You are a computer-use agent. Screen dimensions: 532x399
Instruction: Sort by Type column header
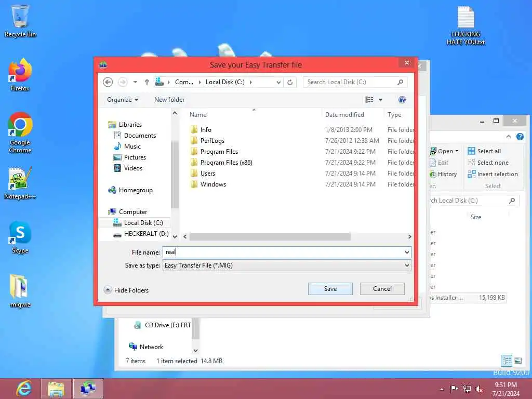click(398, 115)
